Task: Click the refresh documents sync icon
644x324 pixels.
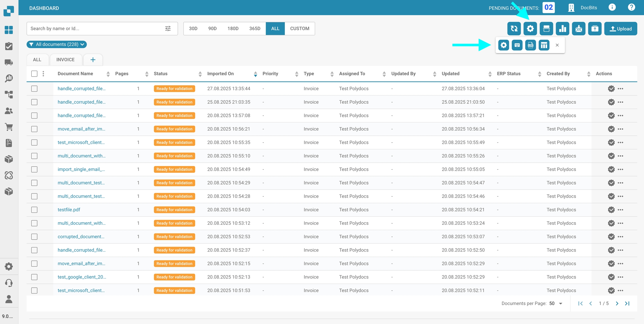Action: (x=514, y=29)
